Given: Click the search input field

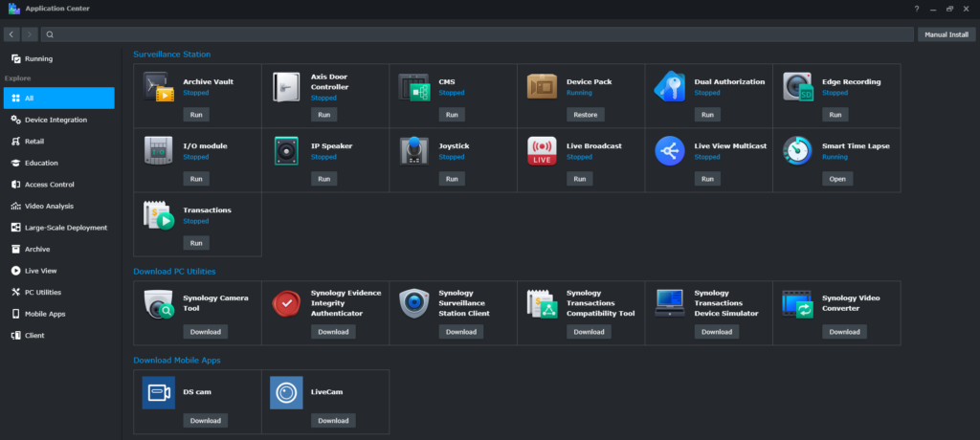Looking at the screenshot, I should pos(479,34).
